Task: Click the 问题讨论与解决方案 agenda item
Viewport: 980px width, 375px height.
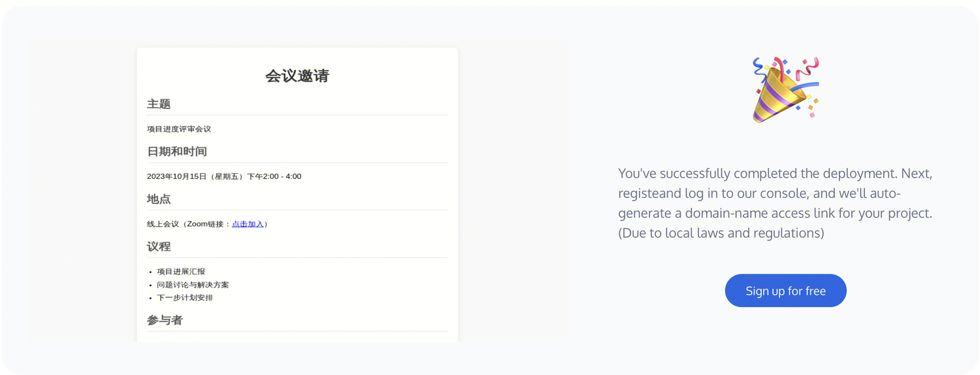Action: point(193,285)
